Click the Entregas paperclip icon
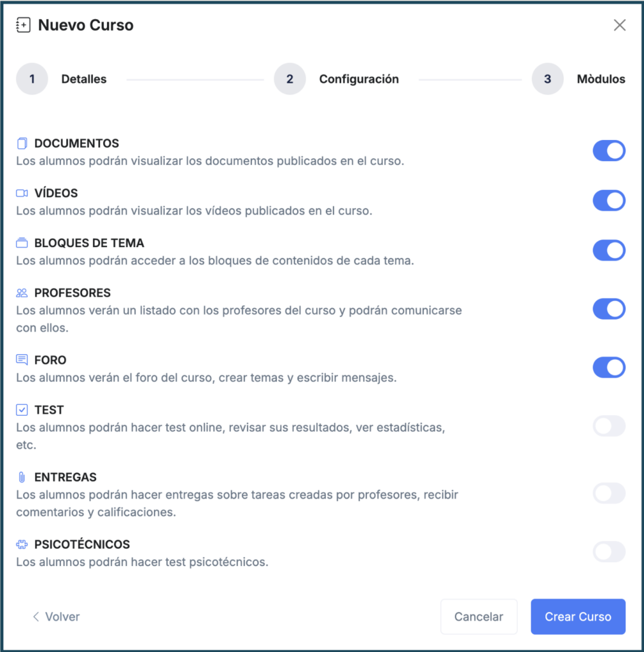The width and height of the screenshot is (644, 652). (x=22, y=477)
